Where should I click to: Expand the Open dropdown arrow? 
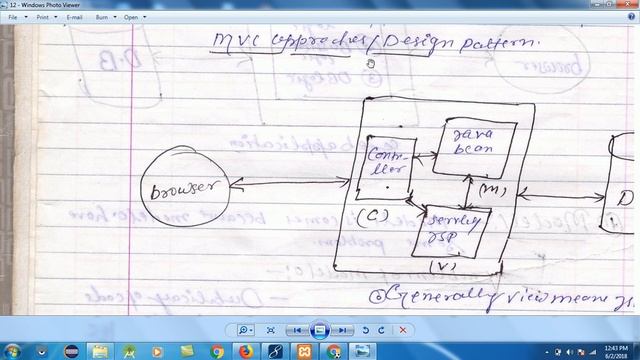(x=144, y=18)
